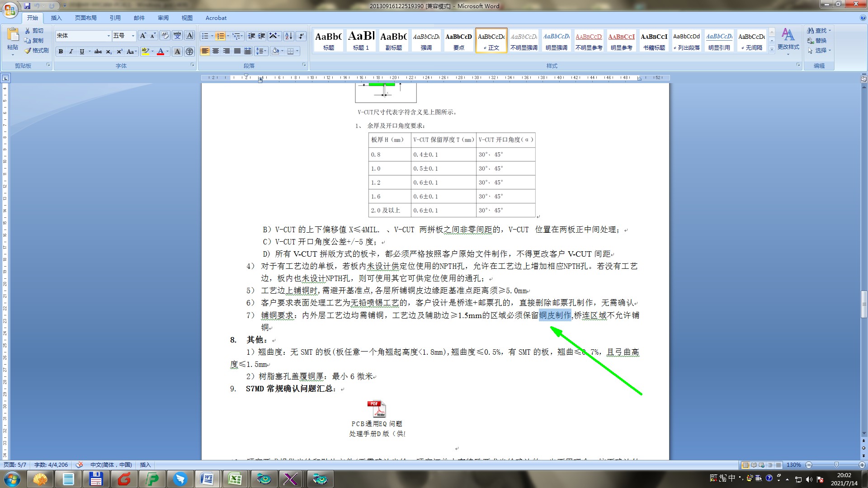The width and height of the screenshot is (868, 488).
Task: Apply the 标题 1 heading style
Action: coord(361,41)
